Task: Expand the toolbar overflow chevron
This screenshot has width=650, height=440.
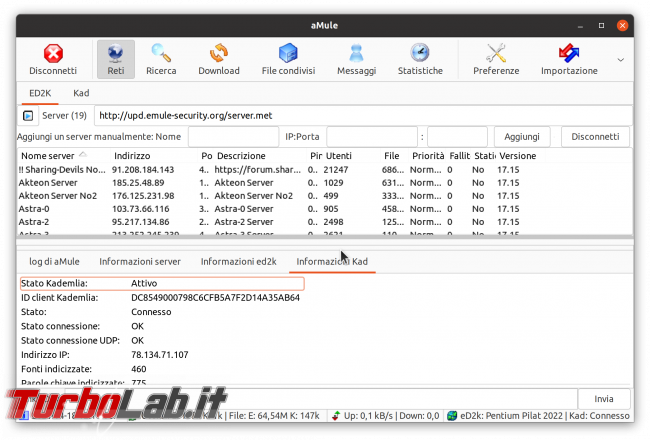Action: [620, 60]
